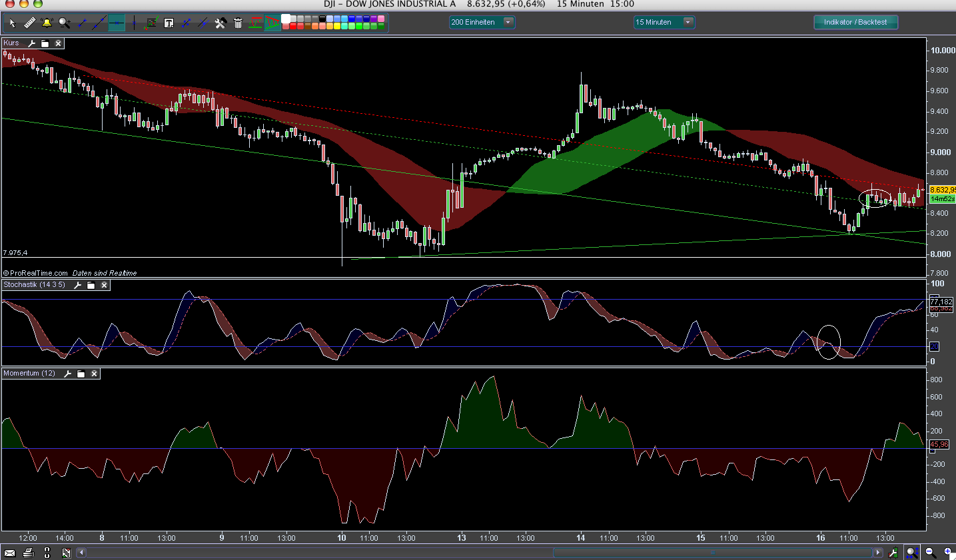Click the Indikator / Backtest button
Viewport: 956px width, 560px height.
coord(855,22)
